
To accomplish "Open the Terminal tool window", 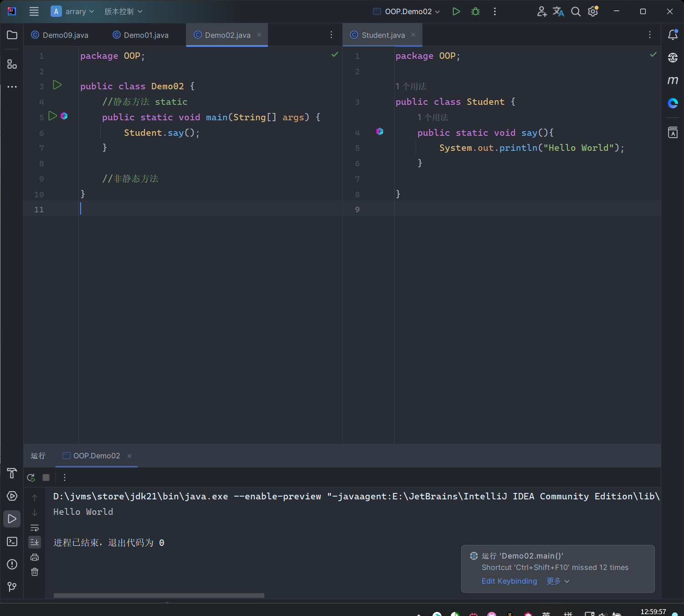I will coord(12,541).
